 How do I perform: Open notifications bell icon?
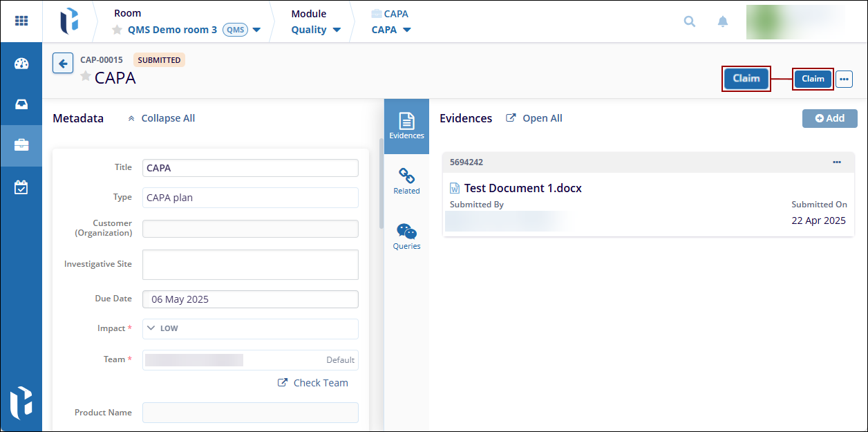coord(722,21)
